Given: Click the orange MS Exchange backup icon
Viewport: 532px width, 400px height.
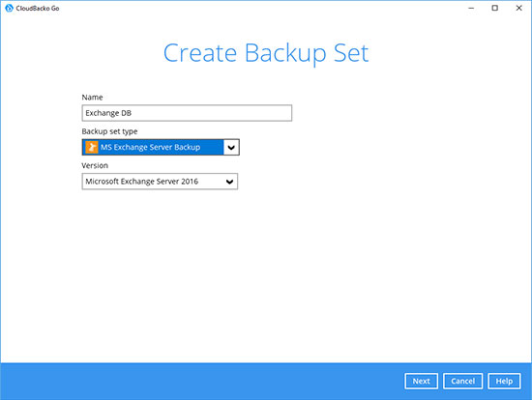Looking at the screenshot, I should (x=91, y=147).
